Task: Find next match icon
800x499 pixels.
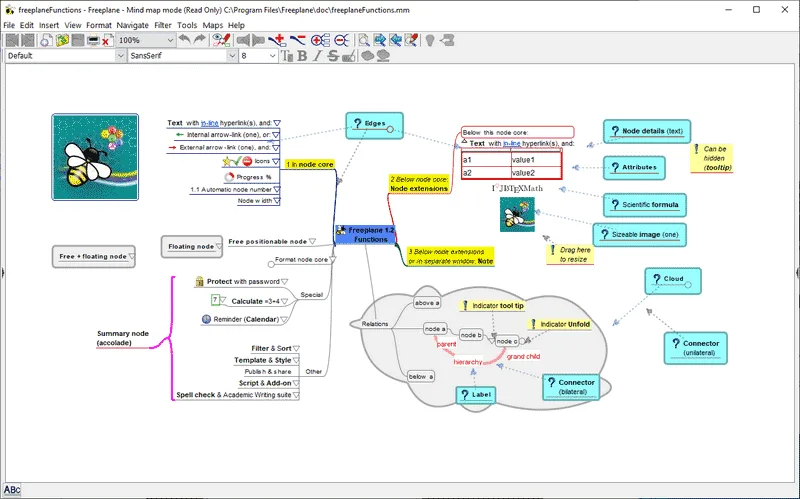Action: tap(380, 40)
